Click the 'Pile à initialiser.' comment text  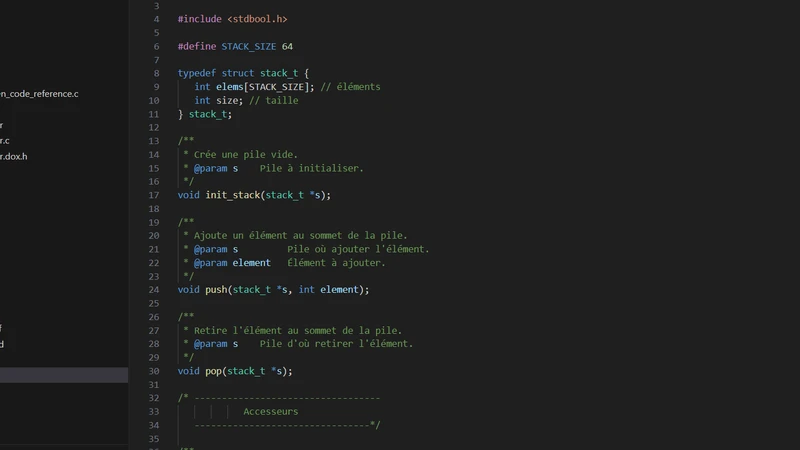[312, 168]
